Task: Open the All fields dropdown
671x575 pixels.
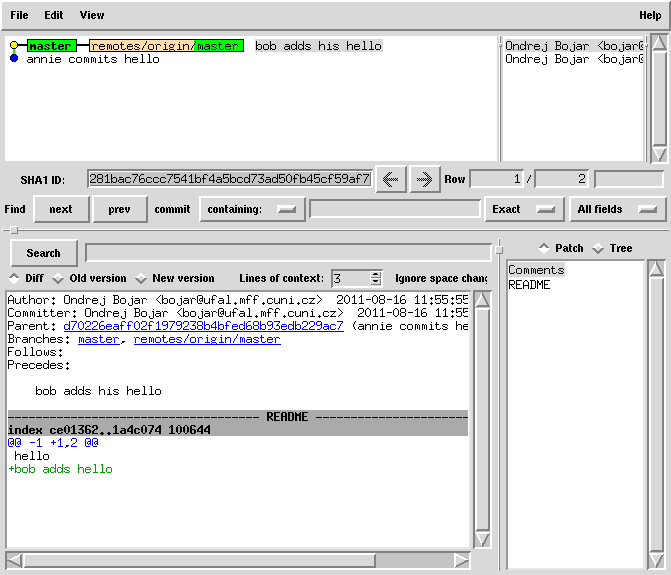Action: pos(617,209)
